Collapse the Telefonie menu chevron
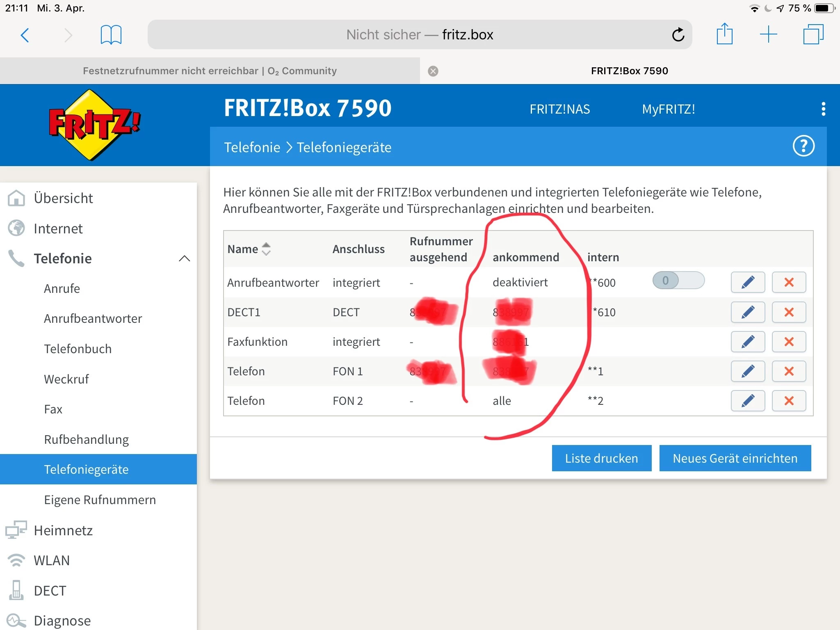The height and width of the screenshot is (630, 840). [185, 258]
